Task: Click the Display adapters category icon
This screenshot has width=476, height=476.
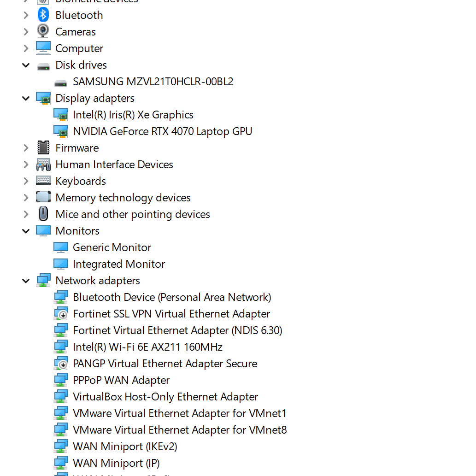Action: 43,98
